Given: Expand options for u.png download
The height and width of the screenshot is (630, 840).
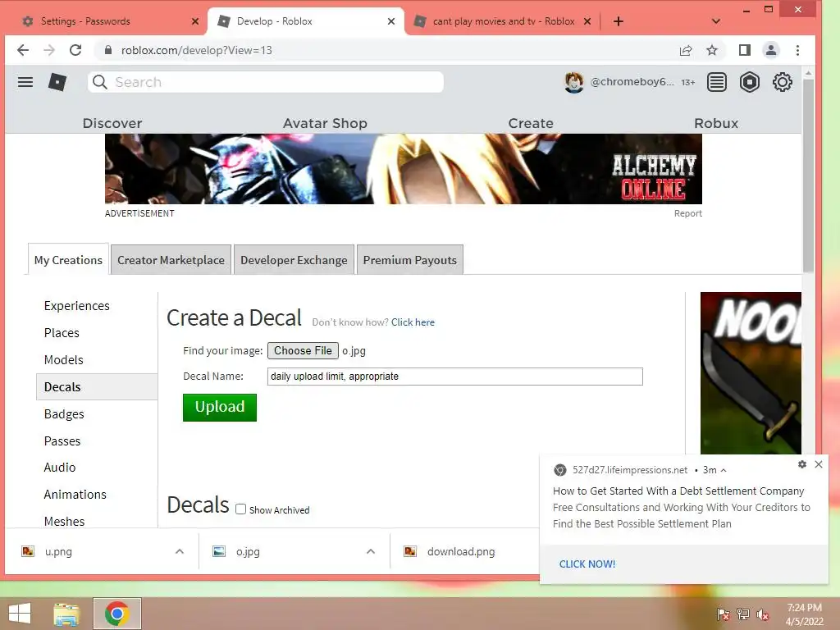Looking at the screenshot, I should pos(180,551).
